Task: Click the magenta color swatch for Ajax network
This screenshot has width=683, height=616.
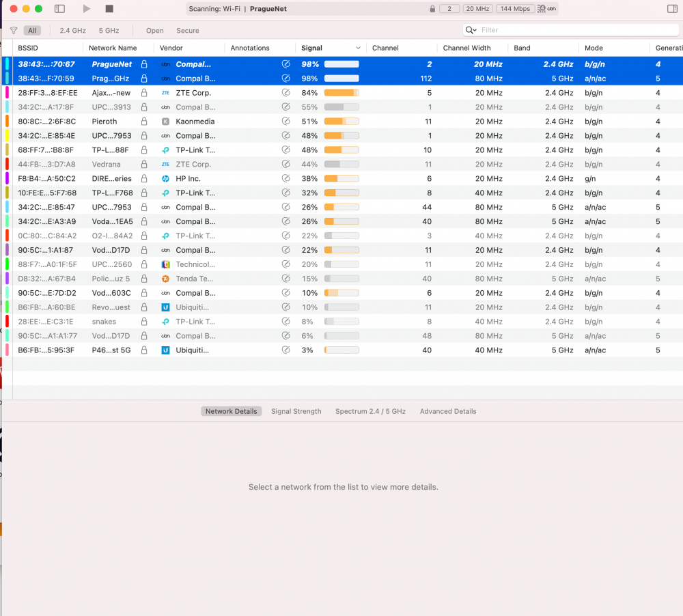Action: pyautogui.click(x=7, y=93)
